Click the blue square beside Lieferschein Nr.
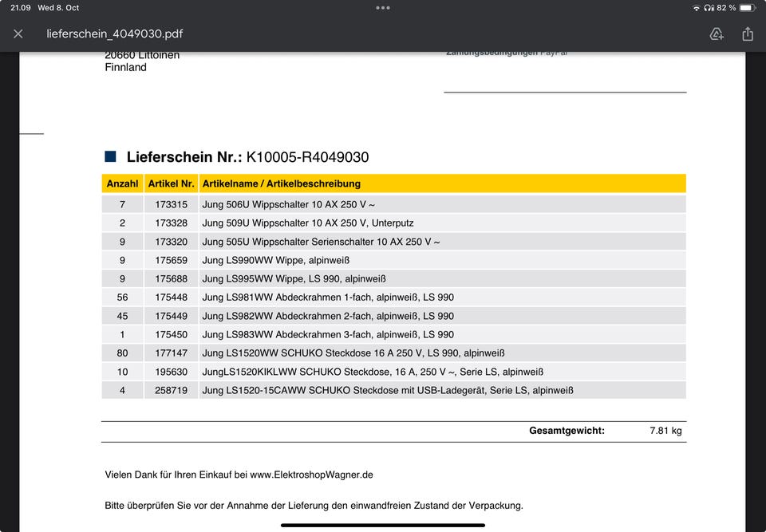Viewport: 766px width, 532px height. 110,156
